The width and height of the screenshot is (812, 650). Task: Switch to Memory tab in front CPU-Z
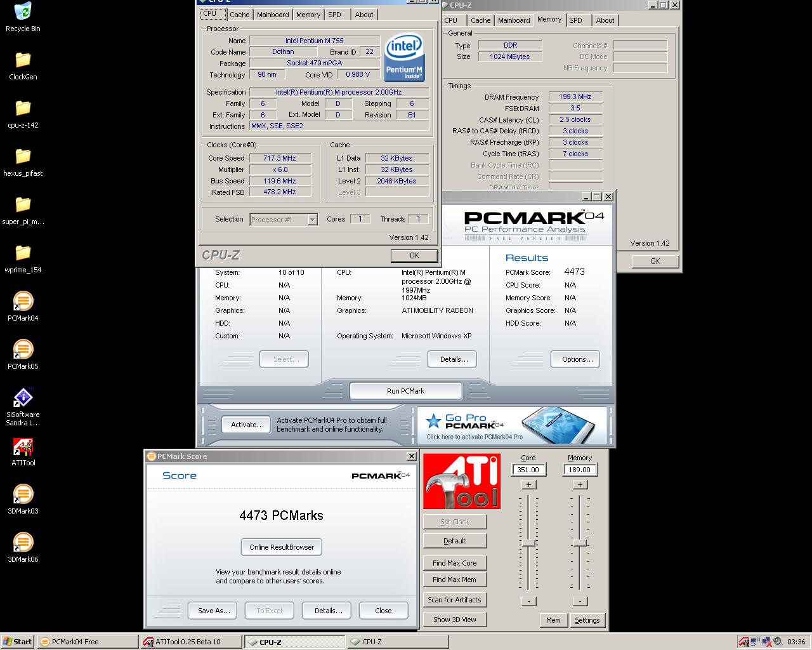coord(308,15)
